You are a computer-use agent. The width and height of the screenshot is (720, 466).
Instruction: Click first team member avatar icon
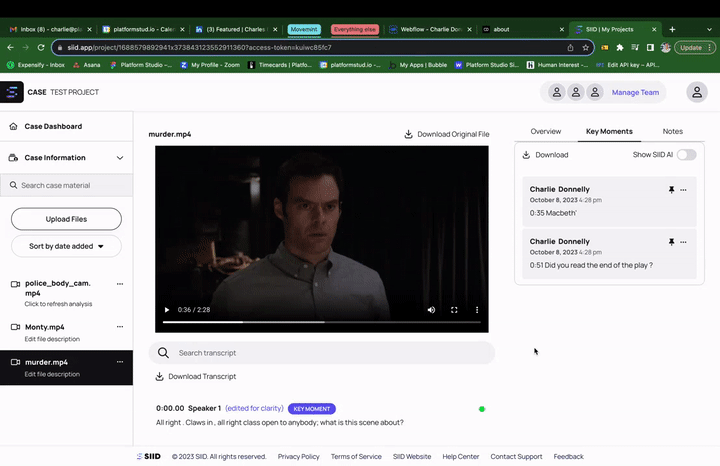[557, 92]
